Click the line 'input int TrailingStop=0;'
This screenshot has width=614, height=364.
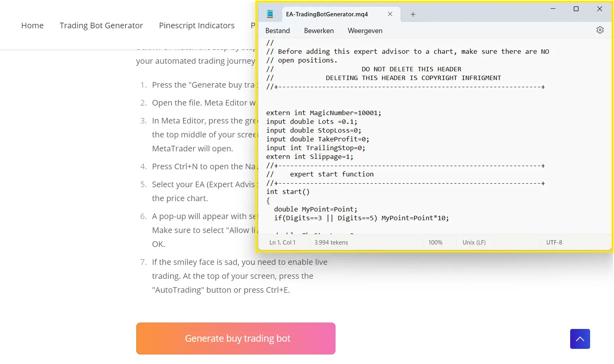click(316, 148)
